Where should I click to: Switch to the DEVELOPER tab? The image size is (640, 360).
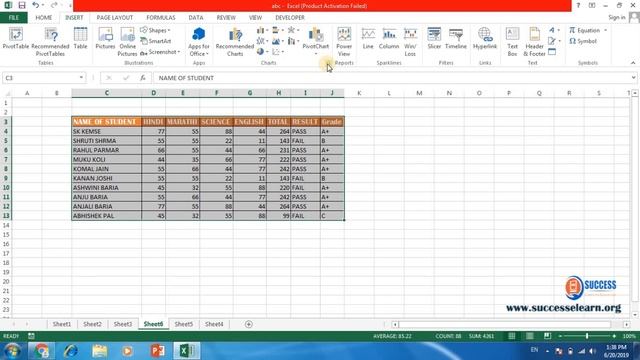point(290,18)
